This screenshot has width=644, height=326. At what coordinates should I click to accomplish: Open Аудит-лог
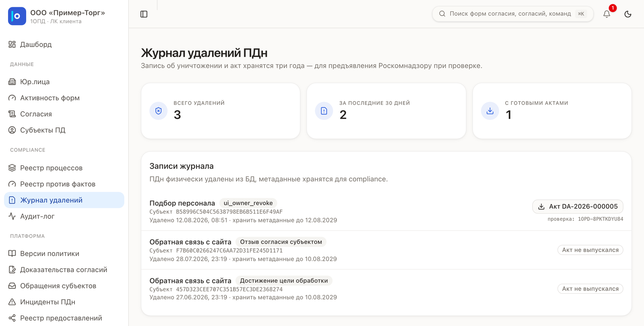pos(64,216)
